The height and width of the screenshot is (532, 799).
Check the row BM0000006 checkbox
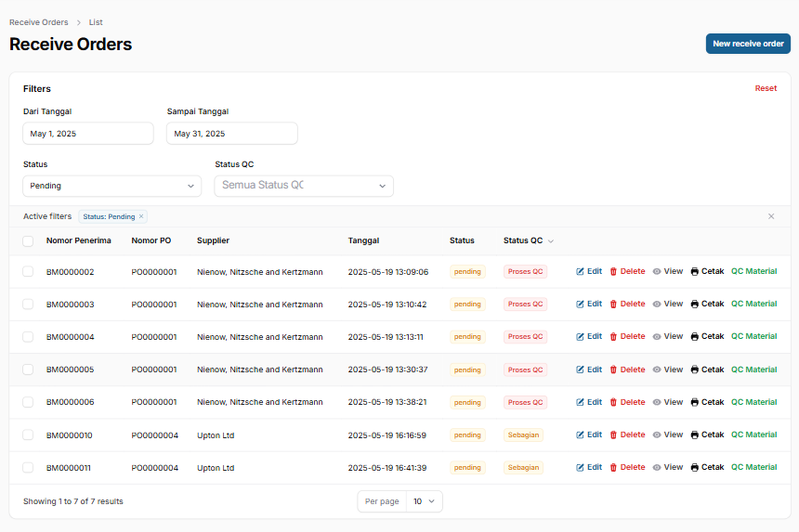[x=28, y=402]
